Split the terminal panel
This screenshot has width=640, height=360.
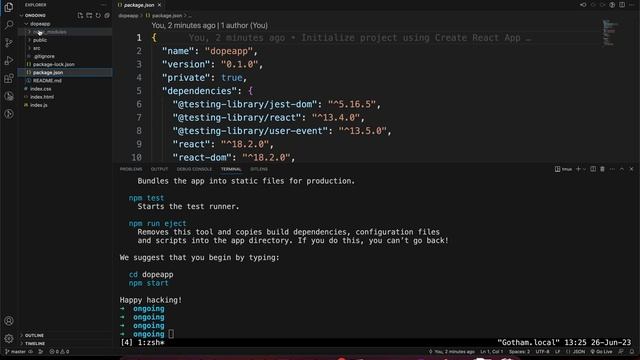point(593,169)
